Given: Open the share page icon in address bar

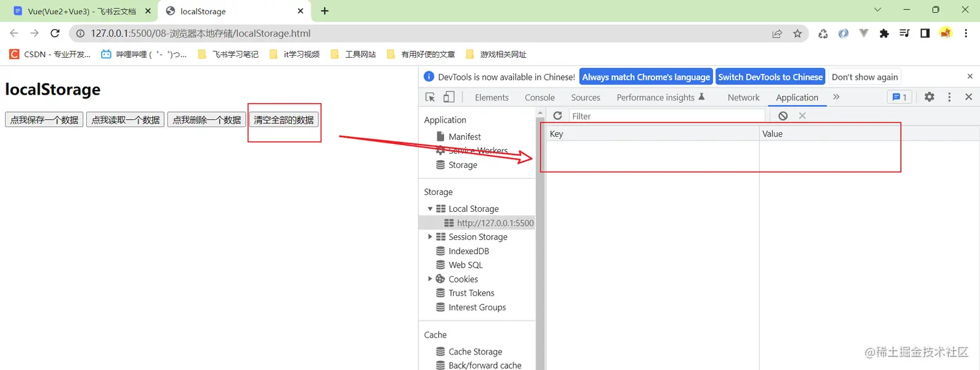Looking at the screenshot, I should (x=776, y=34).
